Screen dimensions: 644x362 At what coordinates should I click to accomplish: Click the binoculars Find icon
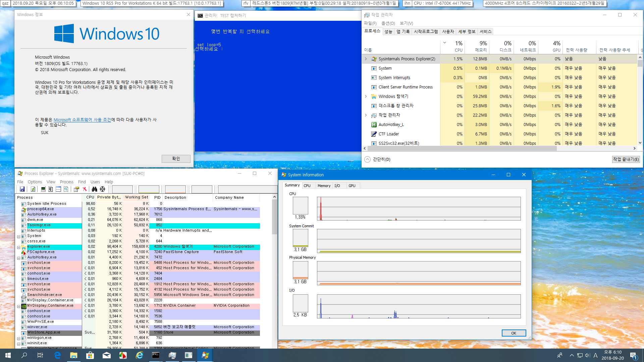point(95,189)
